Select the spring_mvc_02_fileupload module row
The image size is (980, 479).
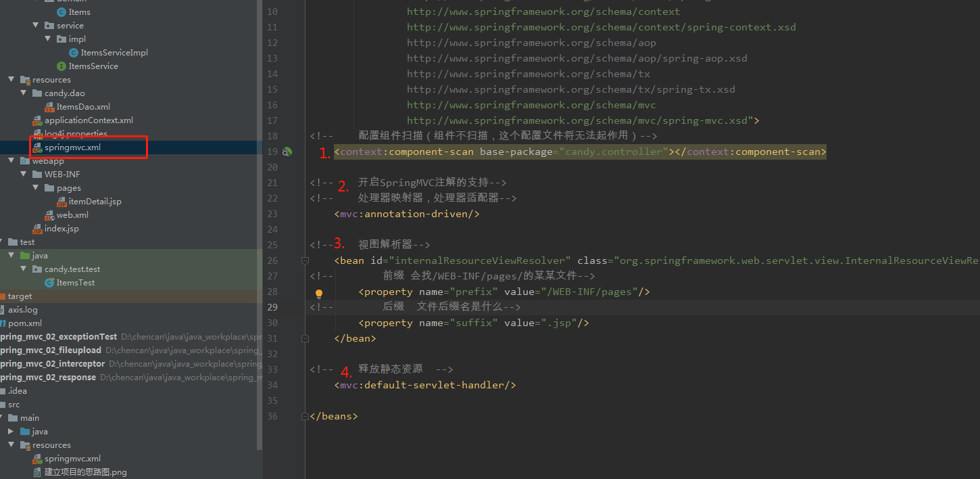pos(131,350)
